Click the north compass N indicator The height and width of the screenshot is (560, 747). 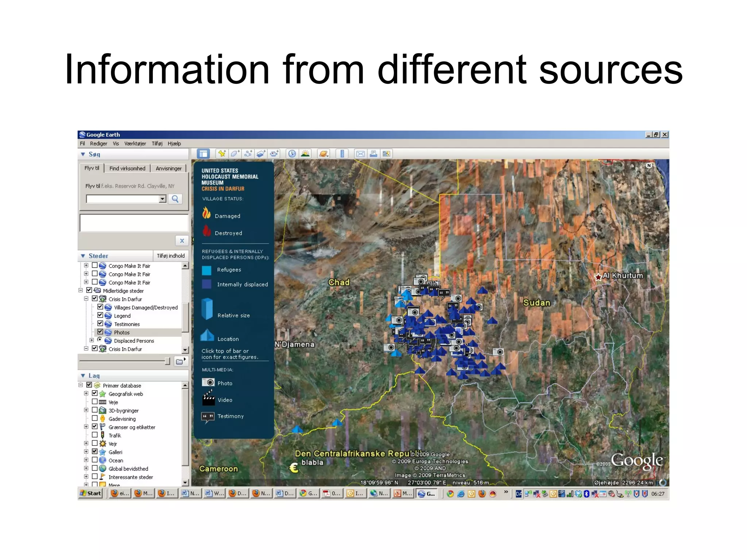click(x=649, y=166)
